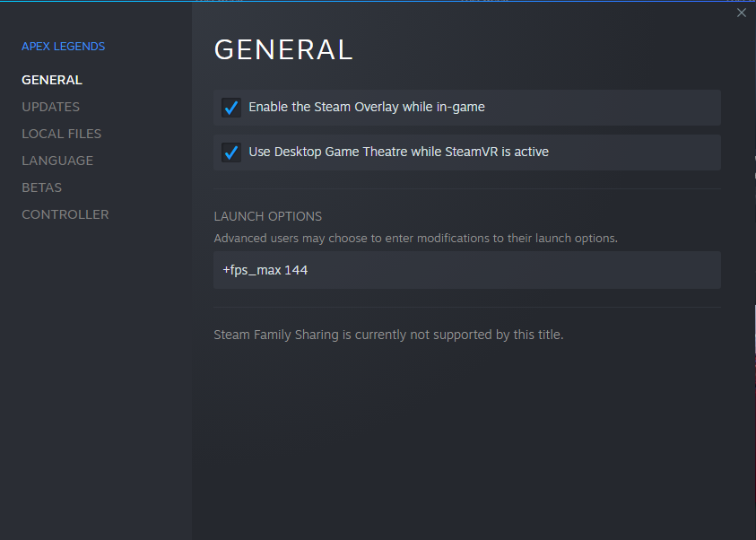The height and width of the screenshot is (540, 756).
Task: Click the divider line above LAUNCH OPTIONS
Action: 466,188
